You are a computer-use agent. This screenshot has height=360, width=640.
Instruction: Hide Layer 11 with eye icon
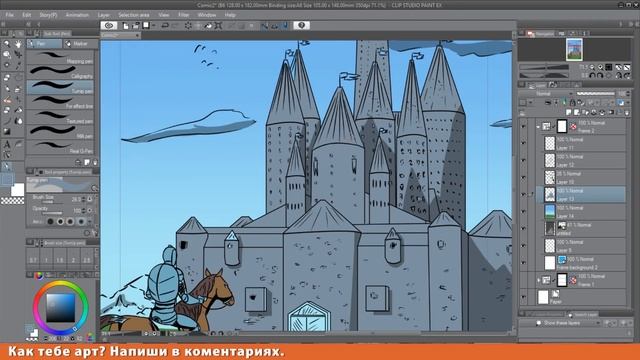(x=524, y=144)
